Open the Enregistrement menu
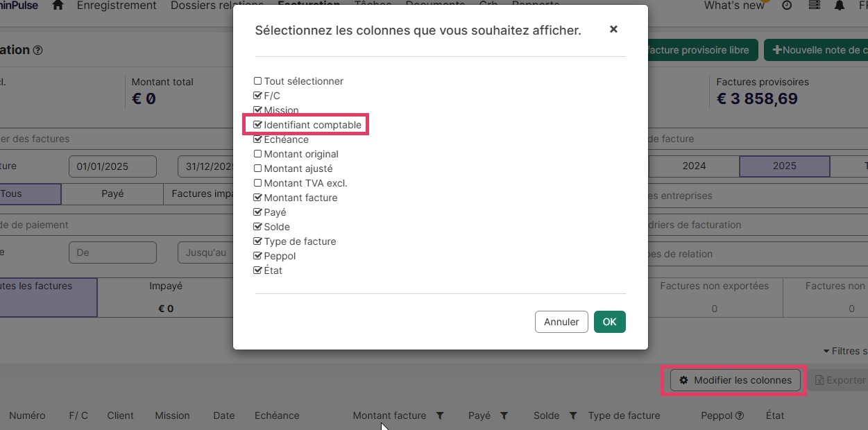 (117, 6)
